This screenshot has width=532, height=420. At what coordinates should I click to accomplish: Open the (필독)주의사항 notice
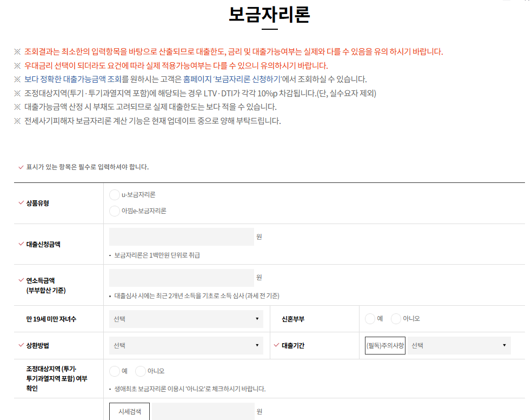(x=384, y=344)
